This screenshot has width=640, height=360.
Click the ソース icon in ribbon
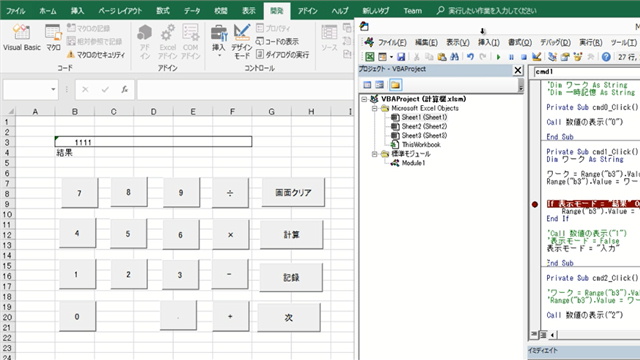[329, 38]
